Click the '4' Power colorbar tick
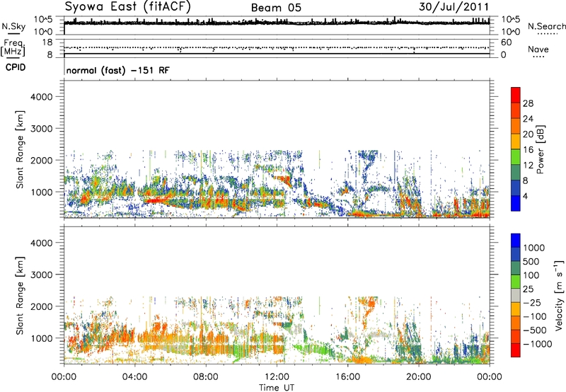The image size is (566, 392). 525,196
